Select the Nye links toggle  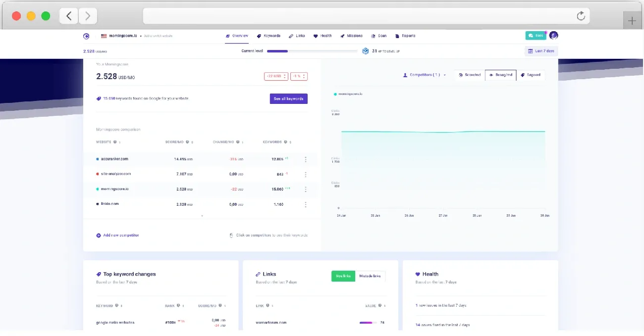coord(343,276)
